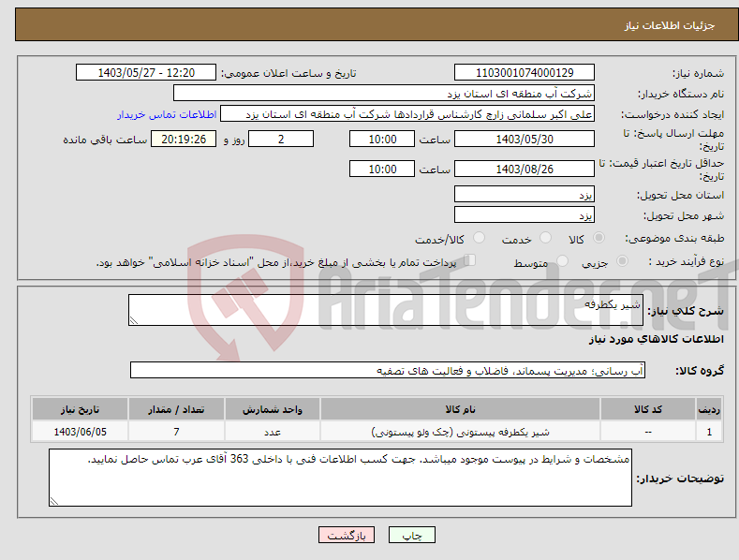Click the resize handle of شرح کلی نیاز textarea
This screenshot has height=560, width=739.
click(x=133, y=321)
